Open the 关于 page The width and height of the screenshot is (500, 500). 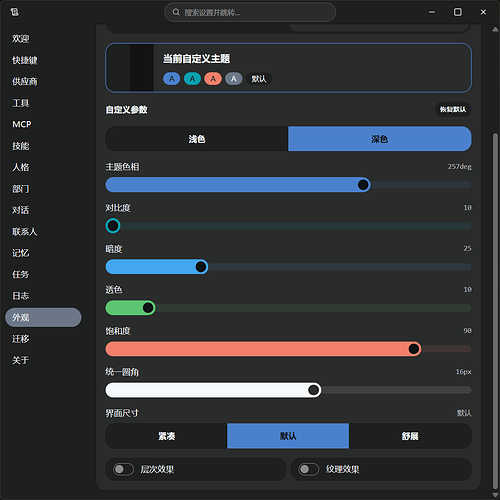[x=21, y=360]
